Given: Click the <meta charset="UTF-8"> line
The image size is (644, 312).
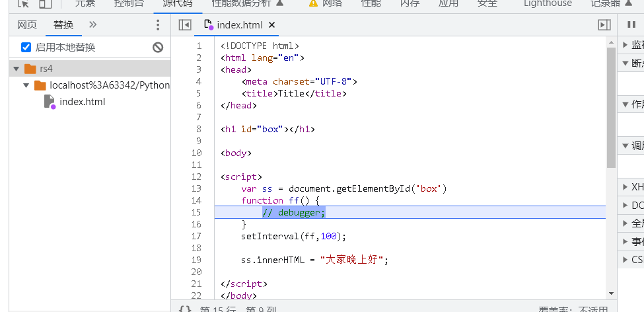Looking at the screenshot, I should click(299, 81).
